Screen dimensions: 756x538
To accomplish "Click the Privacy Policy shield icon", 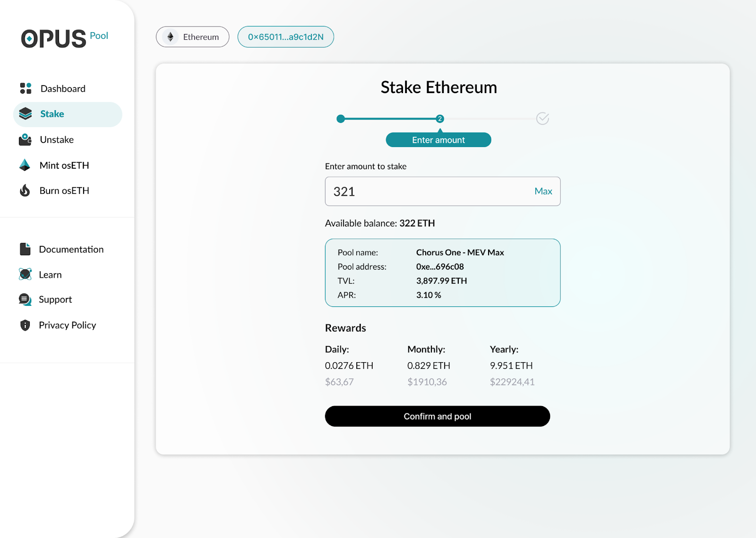I will (x=25, y=325).
